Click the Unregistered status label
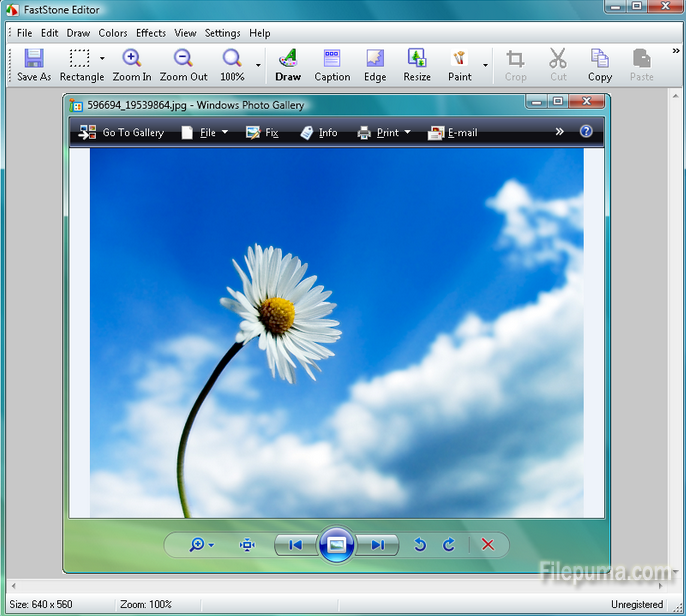Viewport: 686px width, 616px height. point(638,605)
